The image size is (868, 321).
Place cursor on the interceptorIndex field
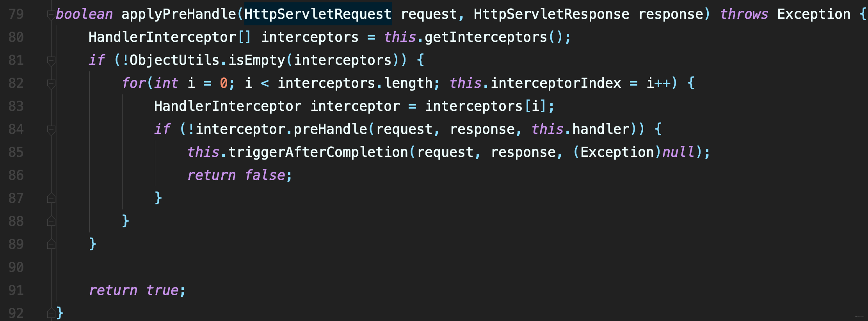coord(555,83)
